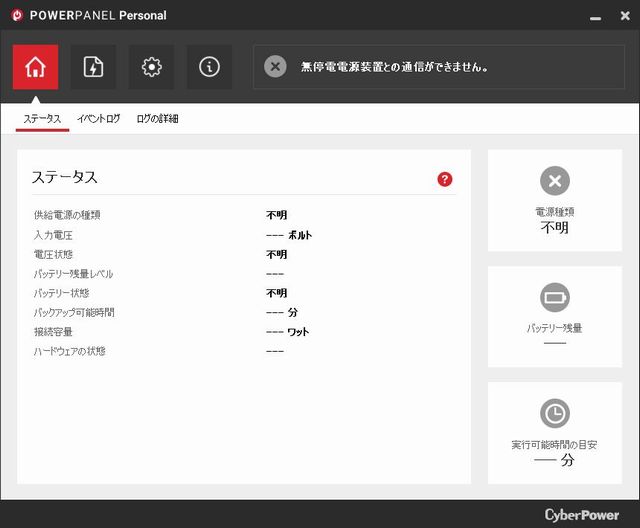Click the バッテリー残量レベル label
640x528 pixels.
pos(73,274)
